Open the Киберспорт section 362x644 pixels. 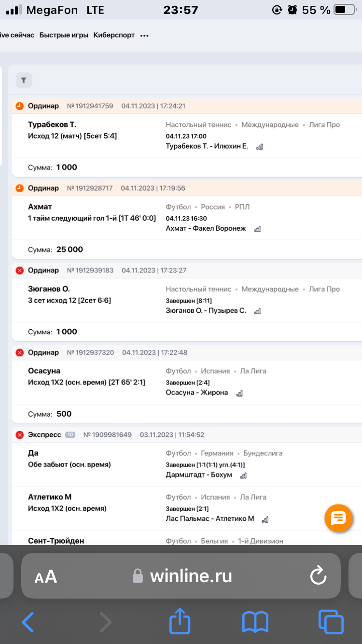(114, 35)
